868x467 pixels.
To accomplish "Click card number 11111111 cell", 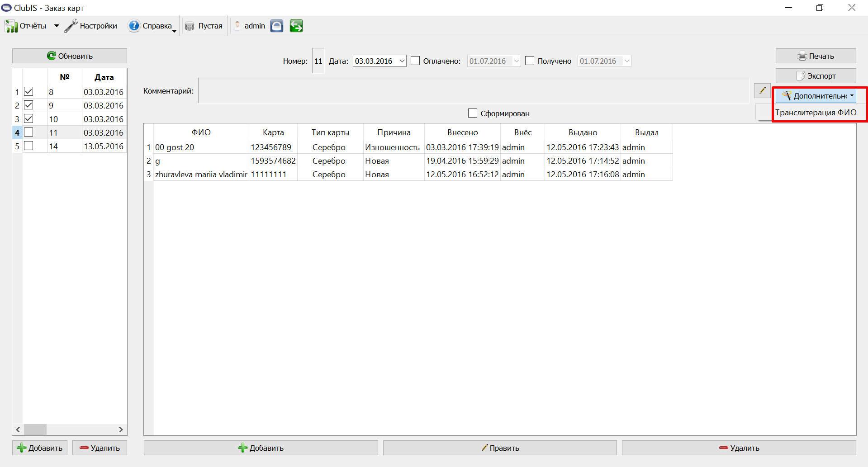I will click(273, 175).
